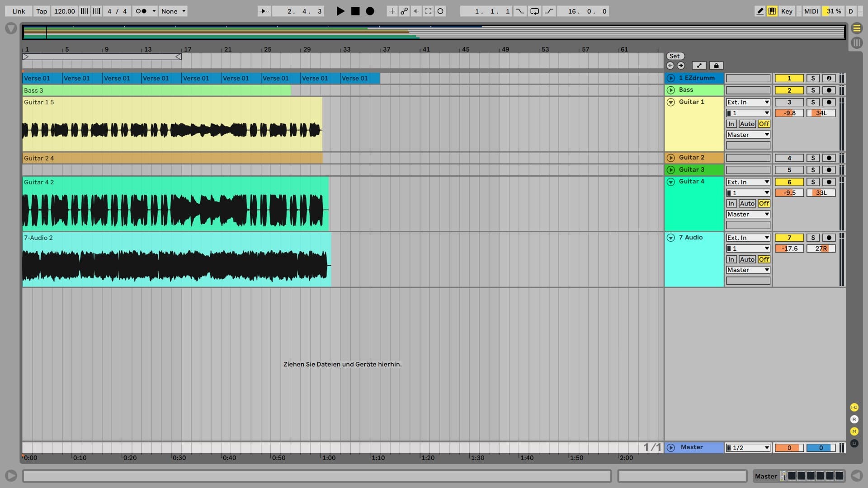Solo the 1 EZdrumm track
The width and height of the screenshot is (868, 488).
[x=813, y=78]
